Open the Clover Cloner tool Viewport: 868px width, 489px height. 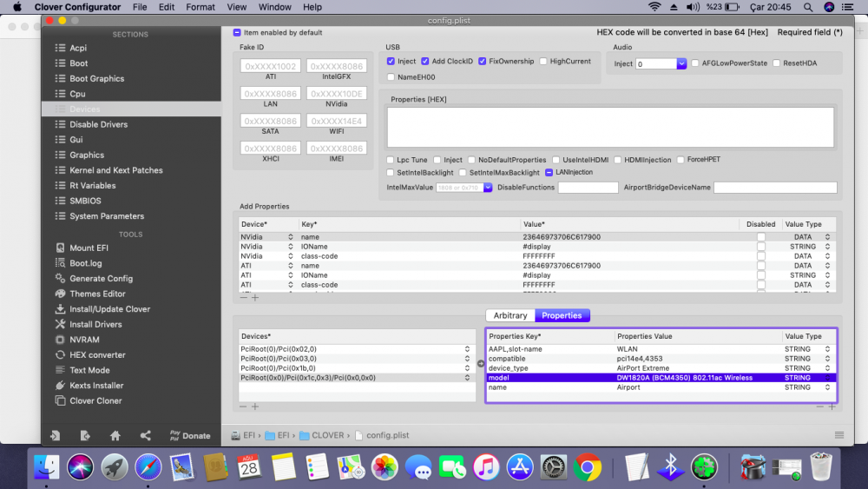tap(95, 401)
